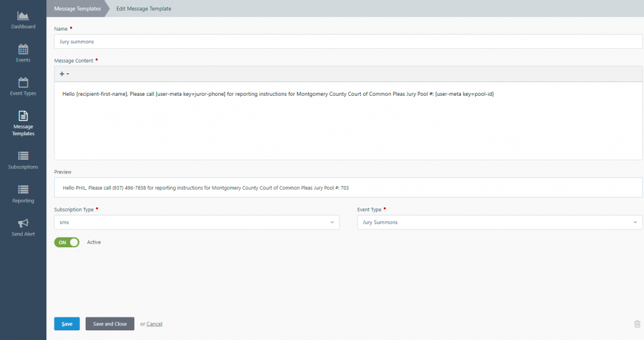Open the Dashboard chart icon

23,16
